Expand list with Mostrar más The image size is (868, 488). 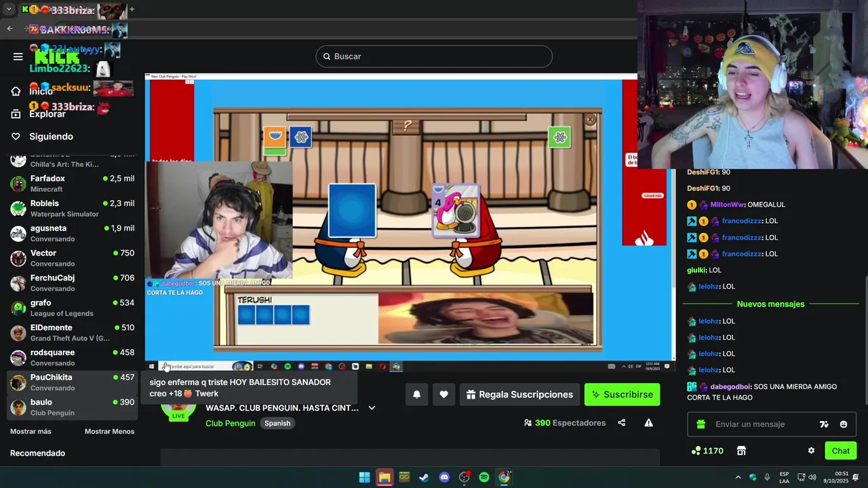(31, 431)
